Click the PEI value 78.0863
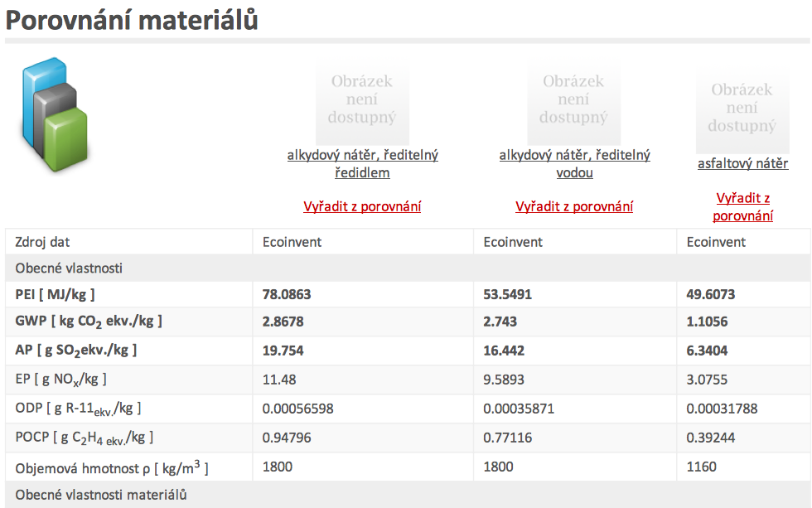Screen dimensions: 812x508 tap(287, 295)
